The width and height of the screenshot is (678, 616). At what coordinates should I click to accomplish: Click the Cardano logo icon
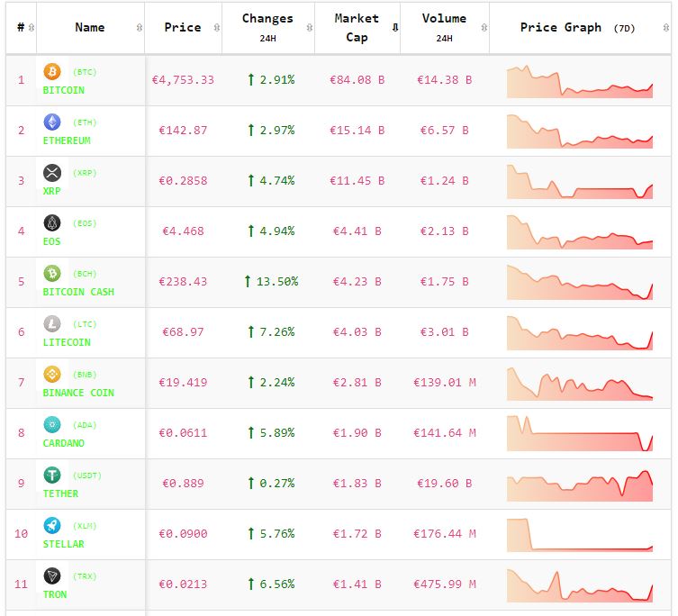[x=51, y=425]
